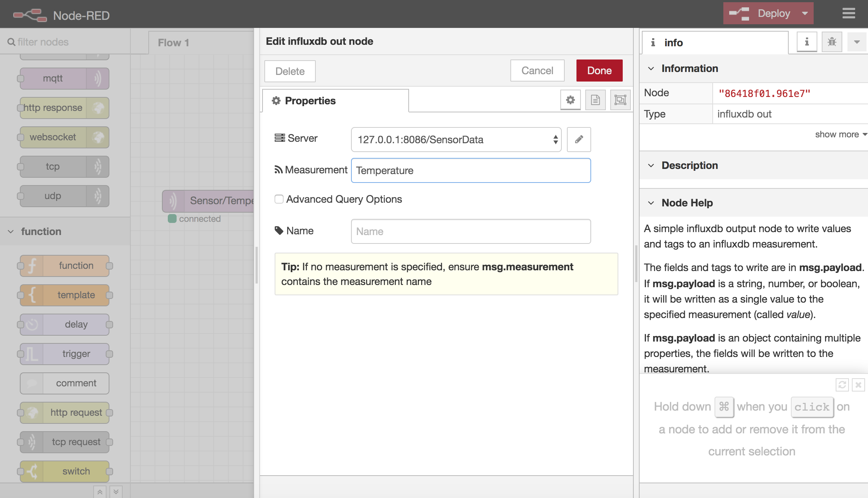The height and width of the screenshot is (498, 868).
Task: Enable Advanced Query Options checkbox
Action: pyautogui.click(x=279, y=199)
